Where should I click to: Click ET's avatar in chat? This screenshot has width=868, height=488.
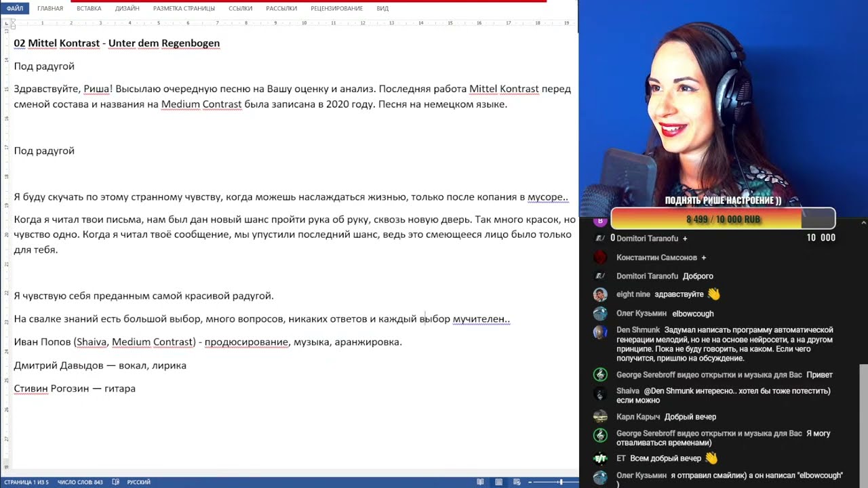[600, 459]
